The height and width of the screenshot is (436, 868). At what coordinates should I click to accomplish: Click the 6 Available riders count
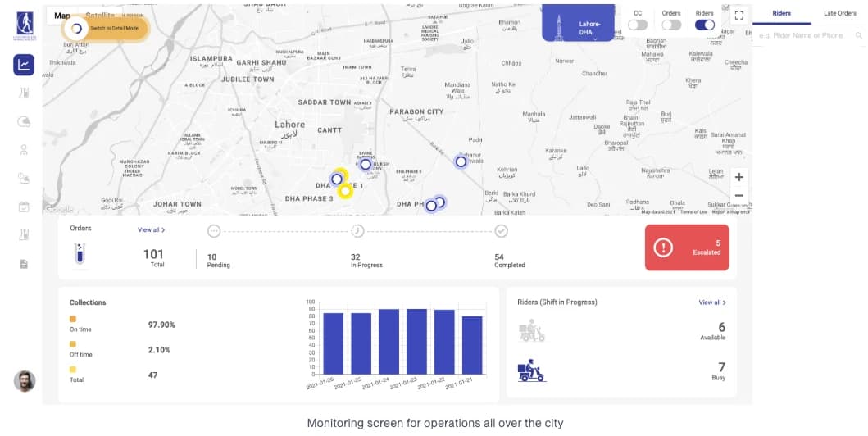[x=721, y=327]
